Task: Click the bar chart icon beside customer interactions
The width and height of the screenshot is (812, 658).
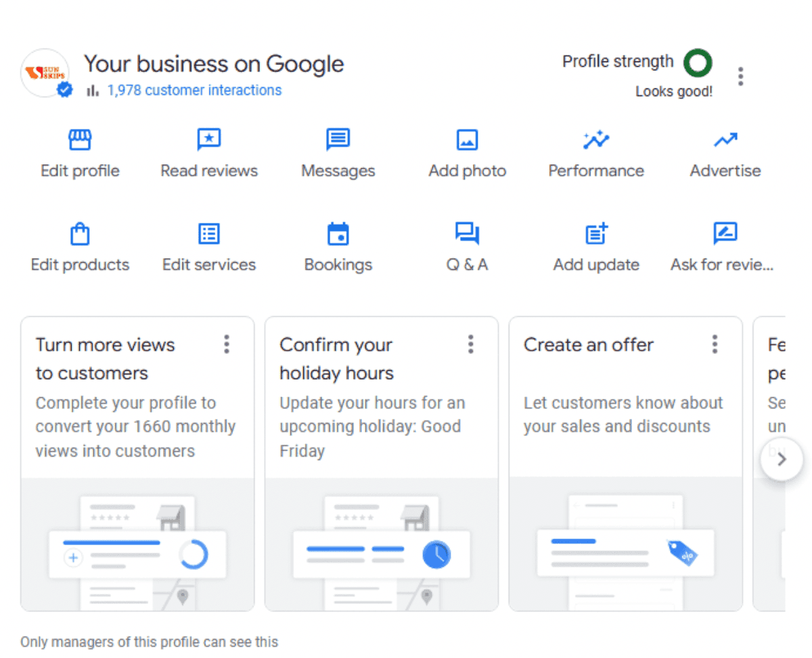Action: pyautogui.click(x=93, y=90)
